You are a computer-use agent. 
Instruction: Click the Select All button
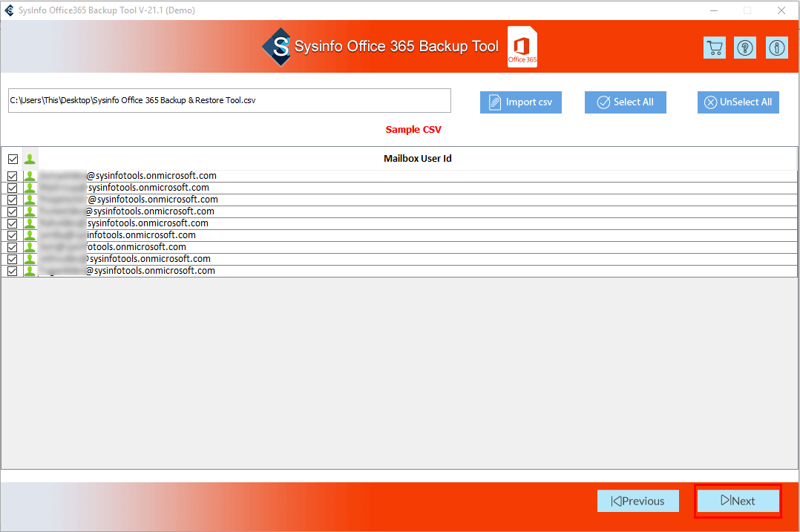point(625,102)
